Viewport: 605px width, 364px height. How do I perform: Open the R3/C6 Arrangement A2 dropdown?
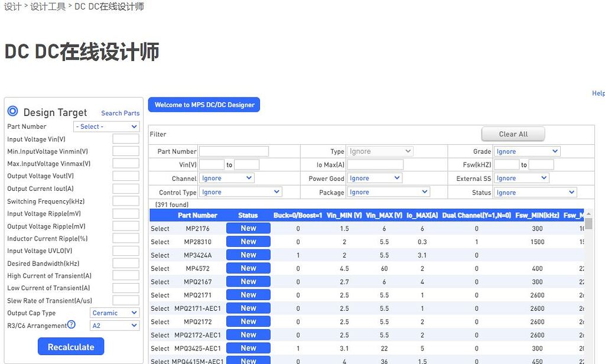point(115,325)
